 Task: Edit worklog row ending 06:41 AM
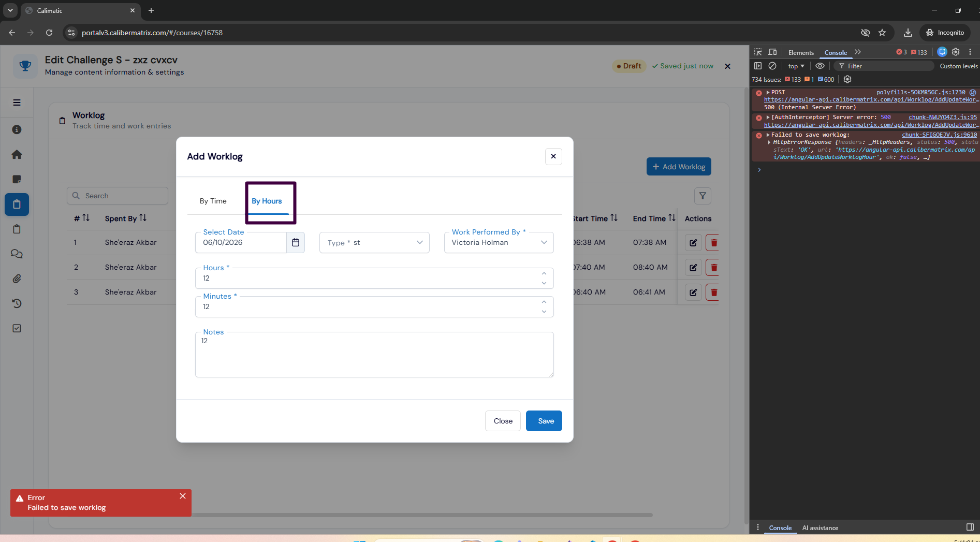point(693,292)
